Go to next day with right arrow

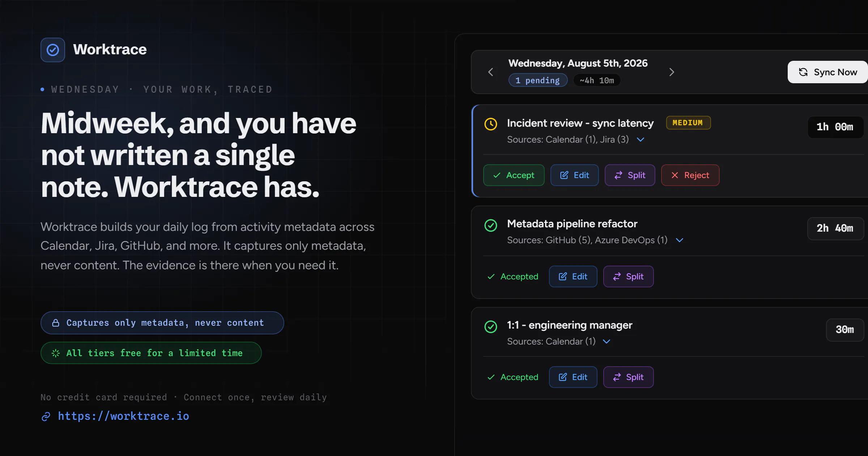tap(672, 72)
